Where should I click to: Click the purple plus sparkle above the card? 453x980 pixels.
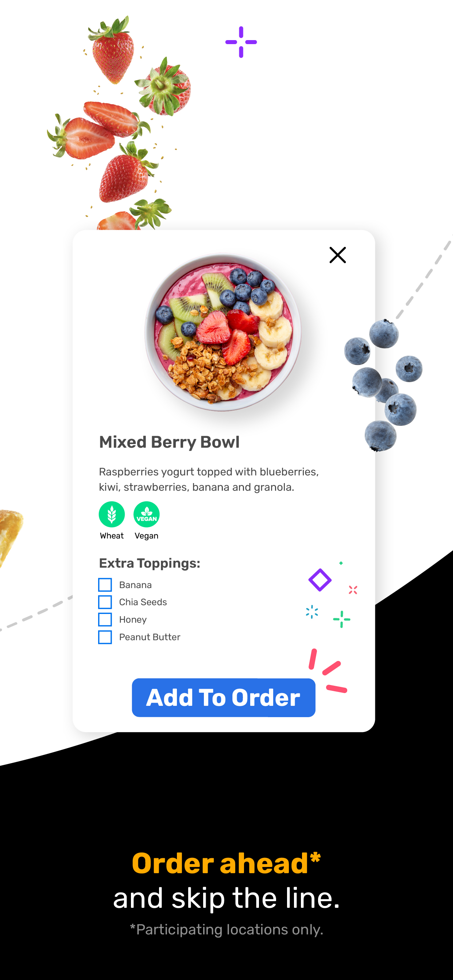click(241, 42)
